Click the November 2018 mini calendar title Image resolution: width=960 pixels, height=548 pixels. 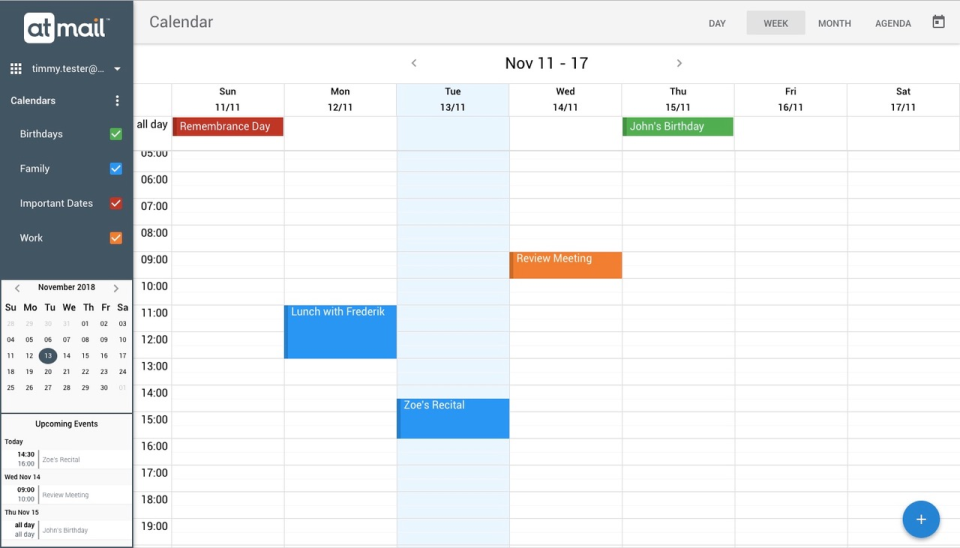coord(66,287)
